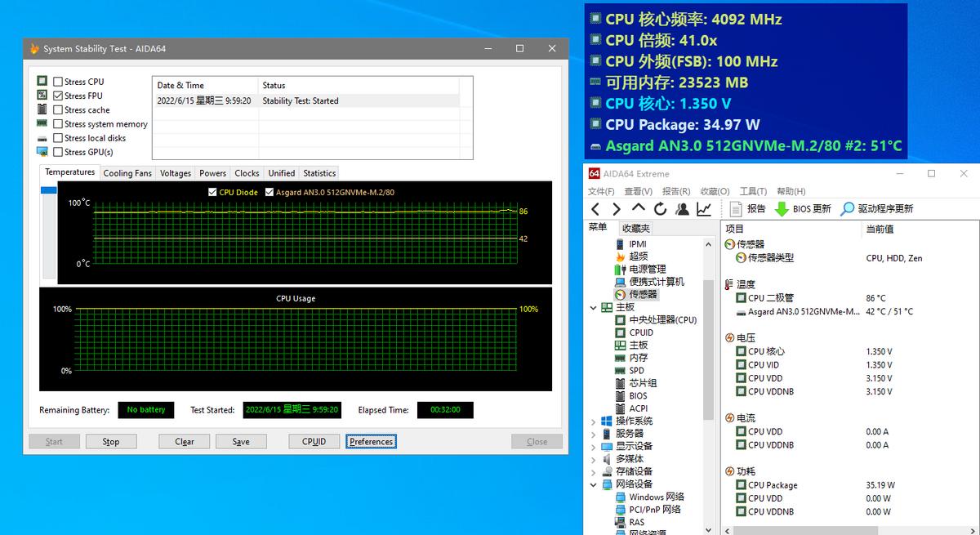Toggle the CPU Diode graph checkbox

pyautogui.click(x=213, y=193)
